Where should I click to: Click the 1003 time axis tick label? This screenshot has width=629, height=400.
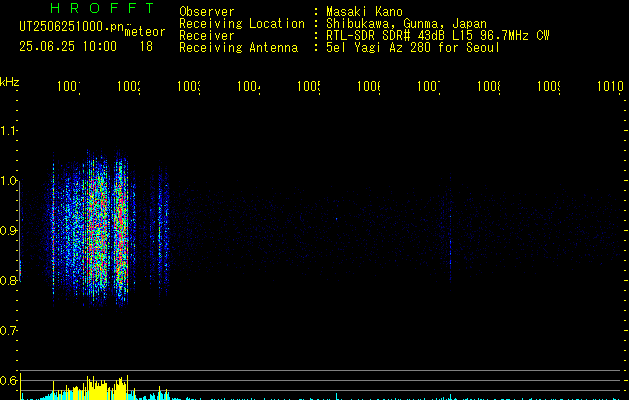(x=189, y=86)
